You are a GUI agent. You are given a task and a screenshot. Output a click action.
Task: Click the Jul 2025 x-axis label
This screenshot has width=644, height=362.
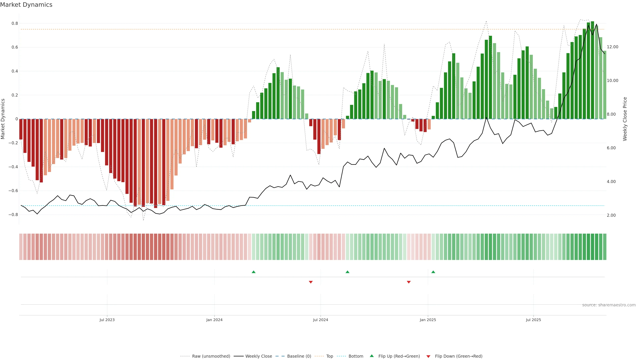click(x=533, y=320)
